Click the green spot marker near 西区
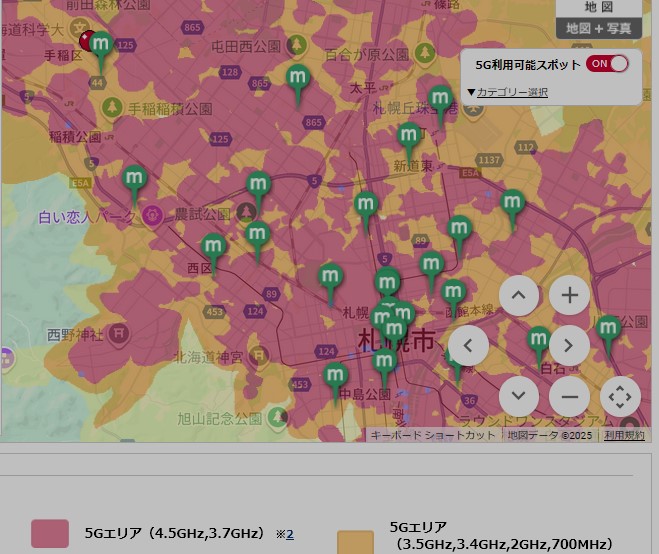The width and height of the screenshot is (659, 554). 214,248
